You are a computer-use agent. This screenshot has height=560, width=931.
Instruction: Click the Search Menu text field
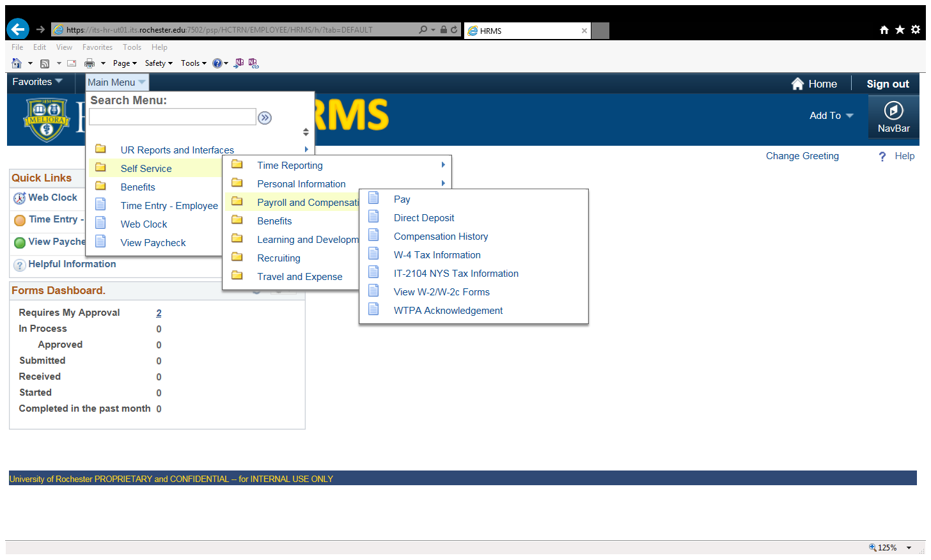pos(173,116)
